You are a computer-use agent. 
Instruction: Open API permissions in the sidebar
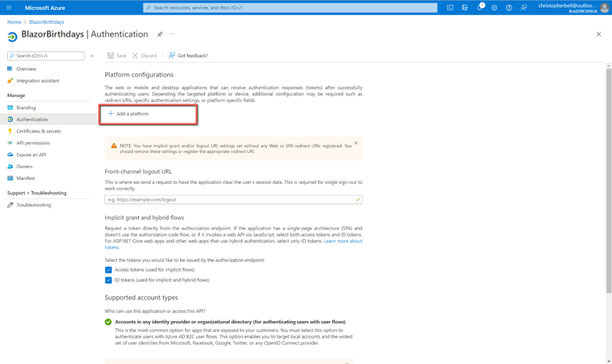[x=33, y=143]
